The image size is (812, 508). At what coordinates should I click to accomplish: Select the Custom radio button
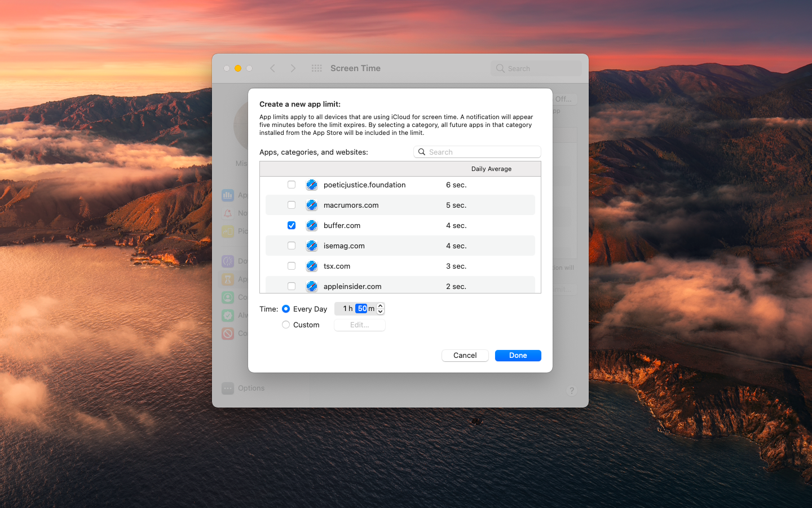(286, 325)
